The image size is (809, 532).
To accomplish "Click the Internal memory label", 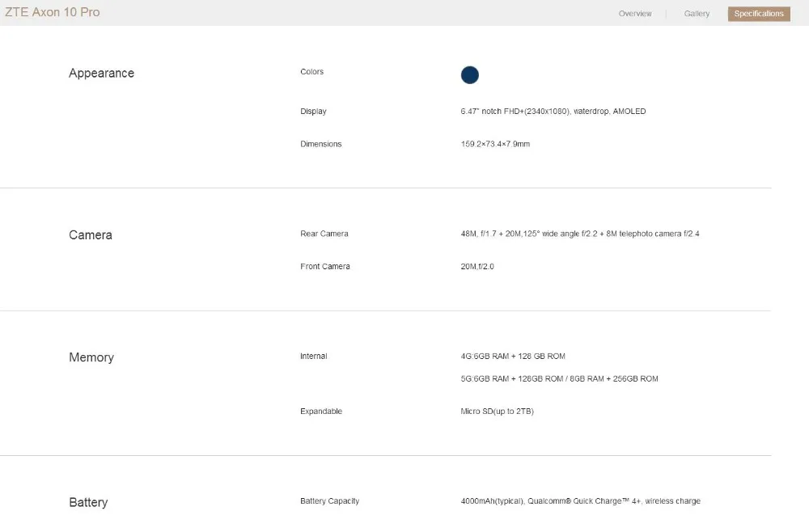I will (314, 357).
